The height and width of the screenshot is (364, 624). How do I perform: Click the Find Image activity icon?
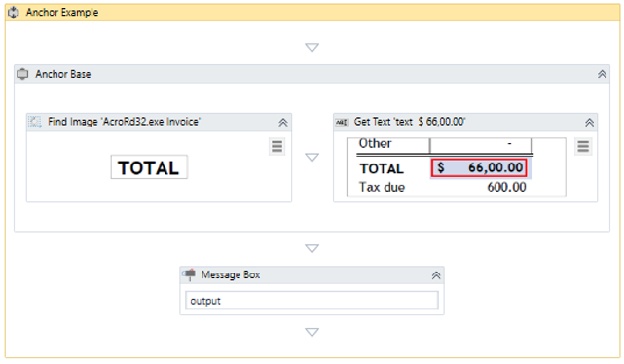(x=35, y=122)
